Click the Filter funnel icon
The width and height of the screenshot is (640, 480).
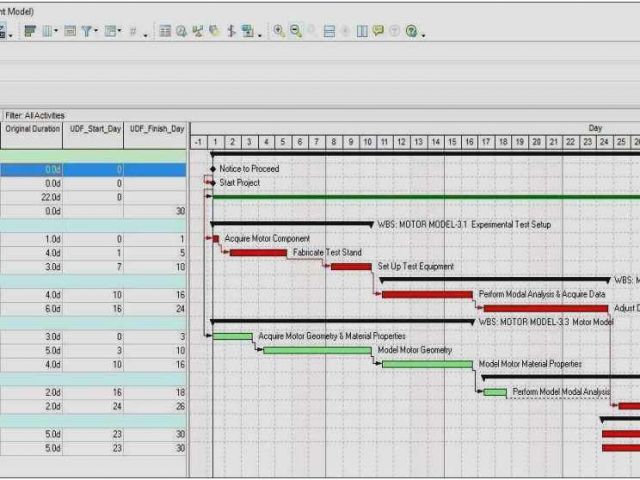point(88,32)
